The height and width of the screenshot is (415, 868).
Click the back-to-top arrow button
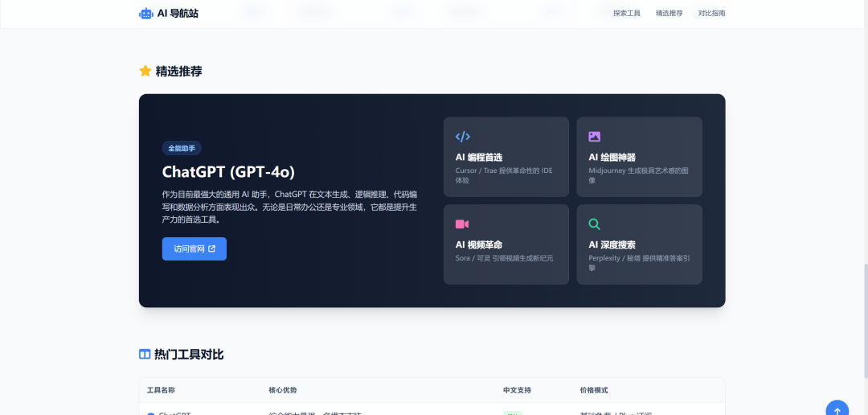coord(837,410)
